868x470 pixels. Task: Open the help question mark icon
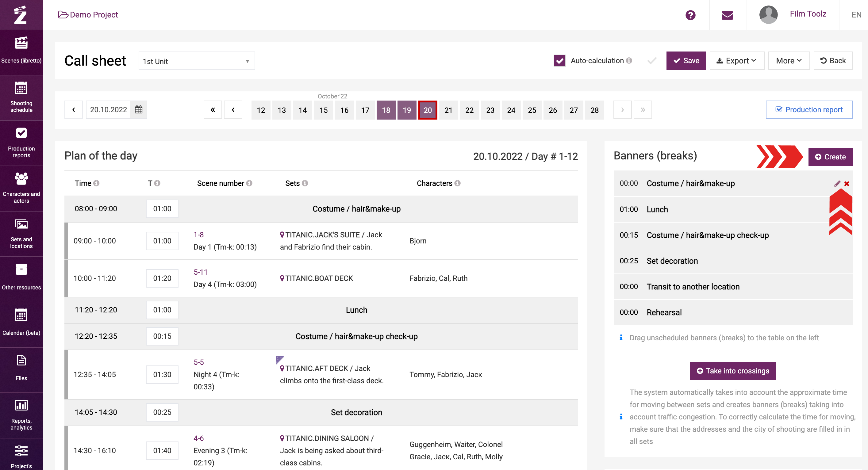point(690,15)
